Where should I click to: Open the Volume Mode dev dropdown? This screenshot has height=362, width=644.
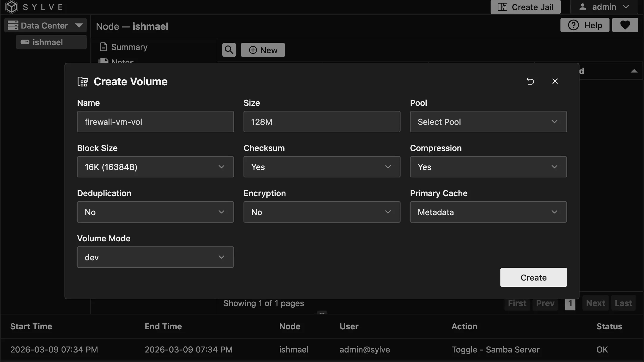point(155,257)
